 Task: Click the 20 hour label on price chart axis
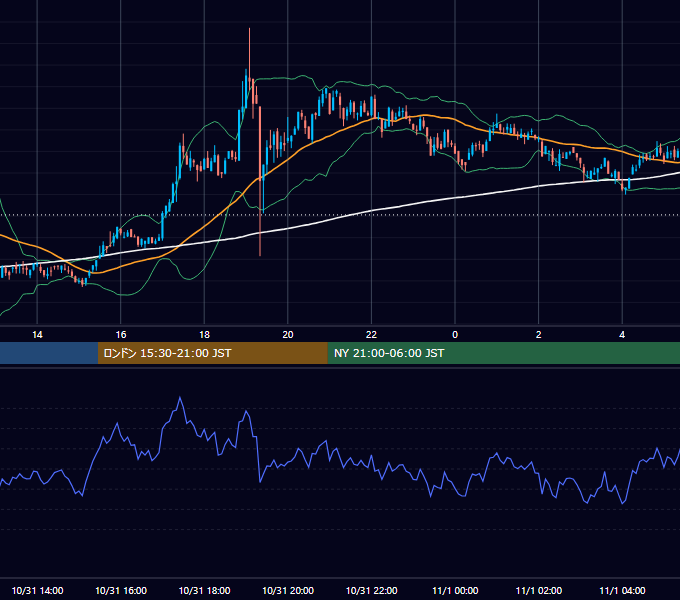[288, 335]
